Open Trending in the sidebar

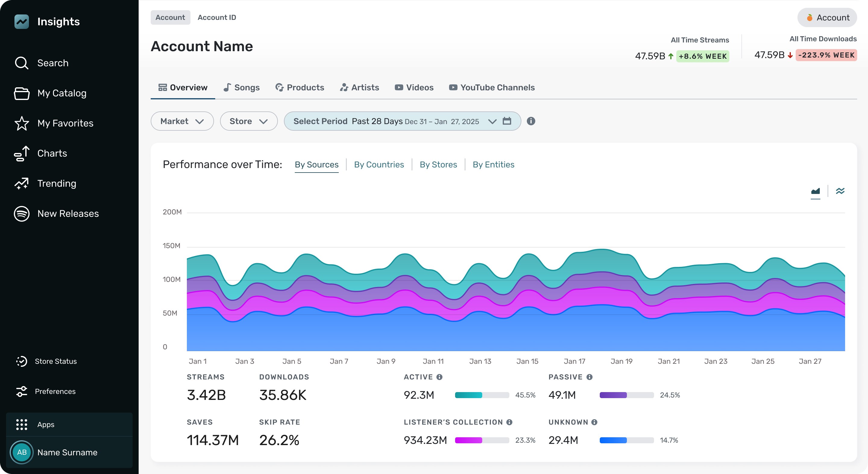coord(57,183)
